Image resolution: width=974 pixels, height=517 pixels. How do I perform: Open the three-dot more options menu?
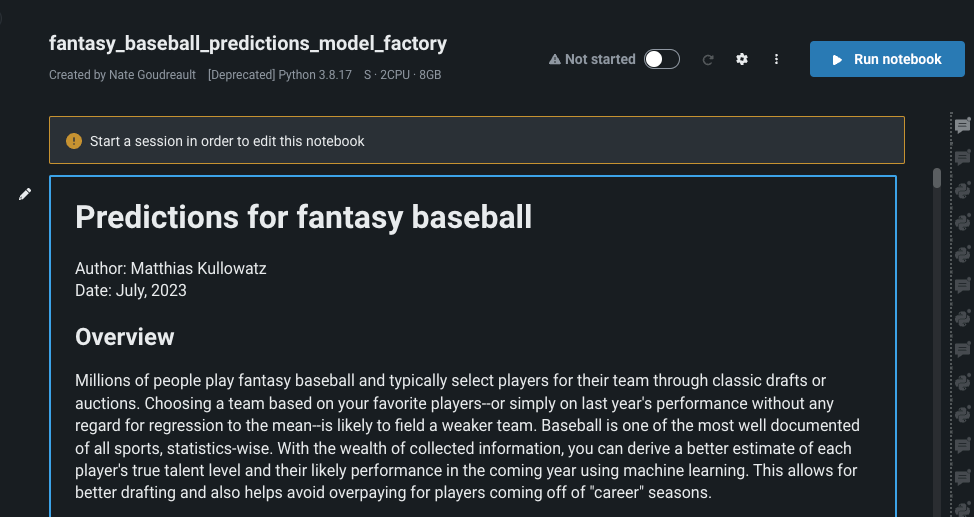pos(776,59)
